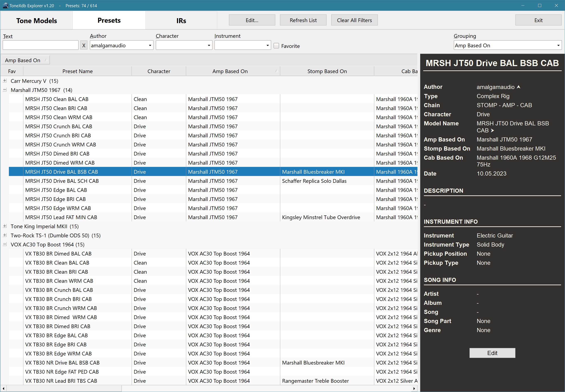Click the right arrow of the horizontal scrollbar
The image size is (565, 392).
(x=414, y=388)
